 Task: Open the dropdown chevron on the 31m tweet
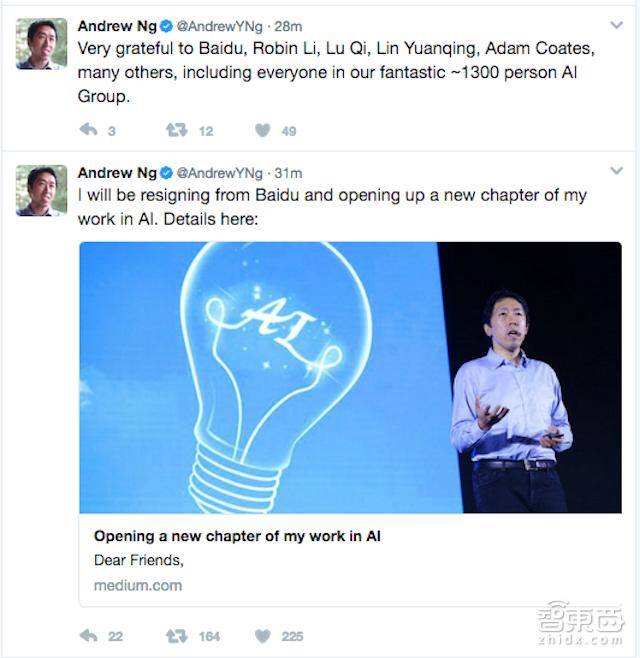(616, 171)
